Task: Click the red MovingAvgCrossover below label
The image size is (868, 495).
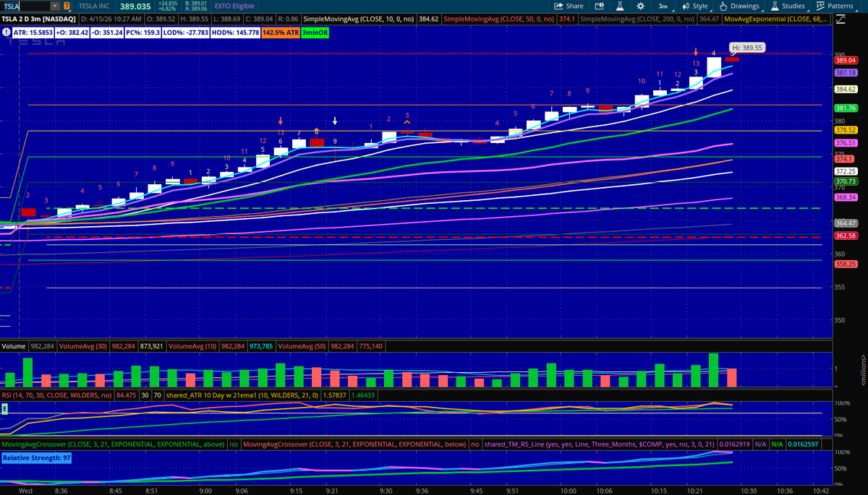Action: point(355,444)
